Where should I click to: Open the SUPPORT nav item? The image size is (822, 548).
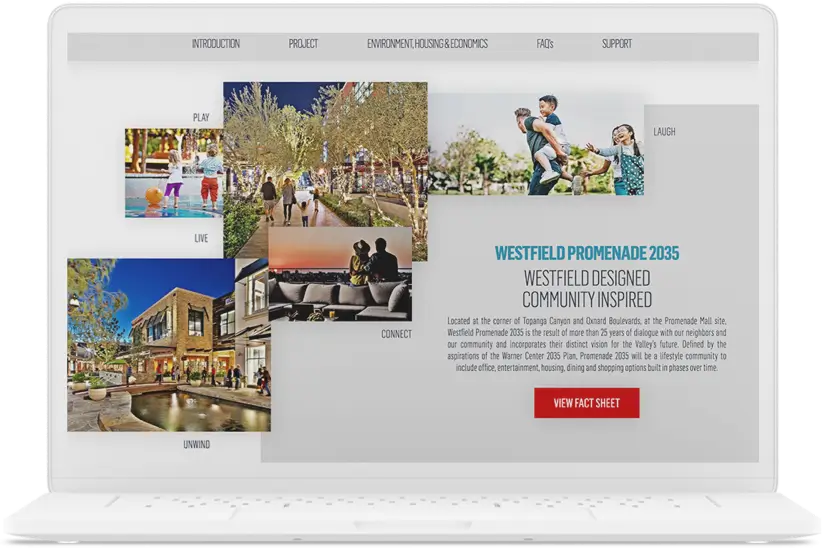[x=616, y=44]
